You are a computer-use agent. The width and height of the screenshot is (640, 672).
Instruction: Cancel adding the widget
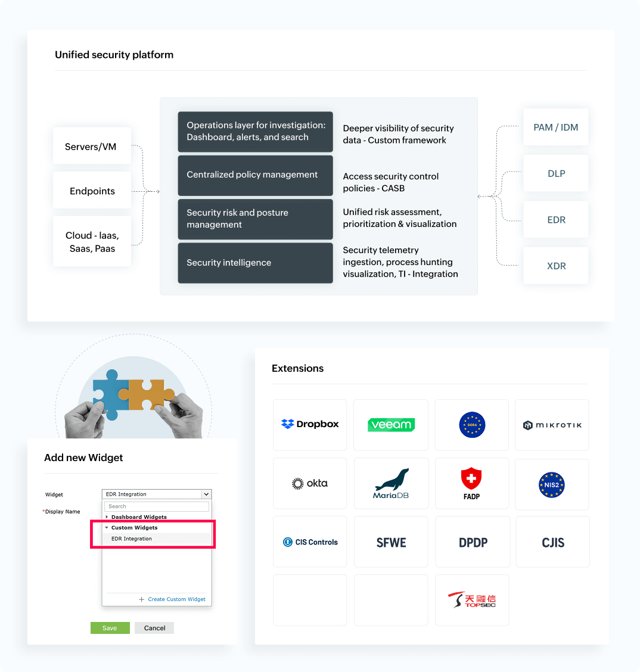tap(154, 628)
